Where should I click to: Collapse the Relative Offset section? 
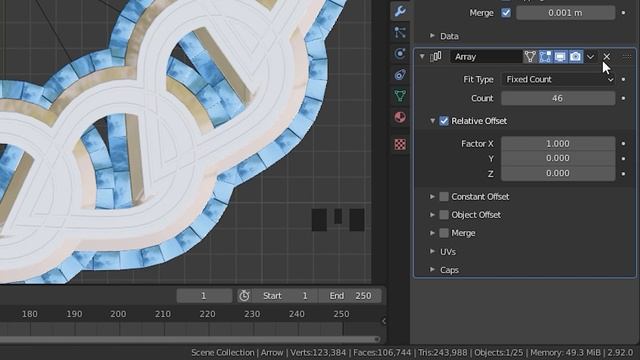coord(432,121)
